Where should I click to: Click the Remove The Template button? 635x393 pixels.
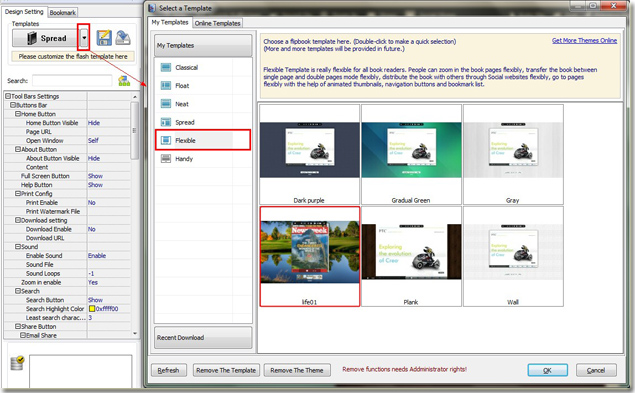pos(226,370)
